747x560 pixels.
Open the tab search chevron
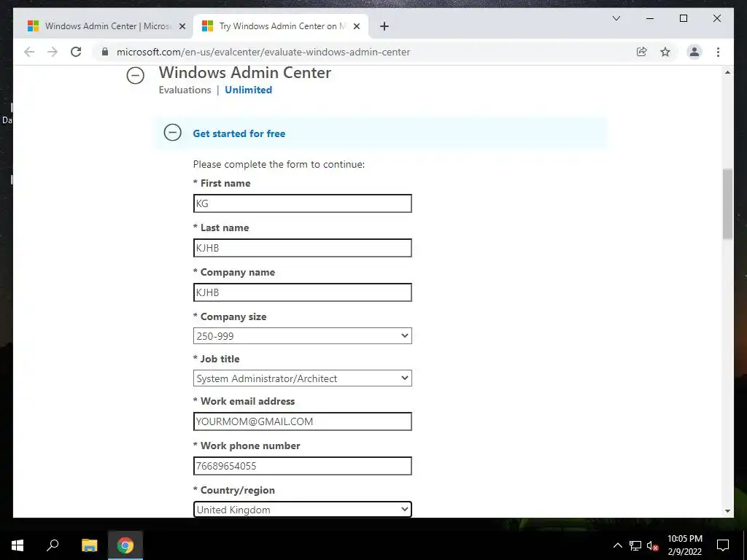pos(616,18)
